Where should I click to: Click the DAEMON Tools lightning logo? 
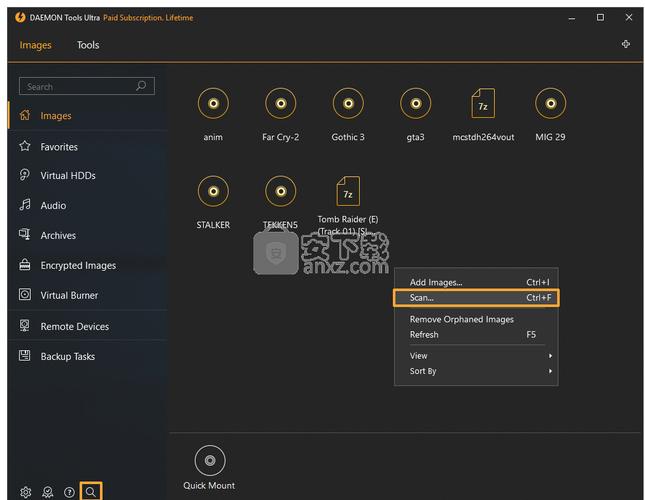pos(20,17)
